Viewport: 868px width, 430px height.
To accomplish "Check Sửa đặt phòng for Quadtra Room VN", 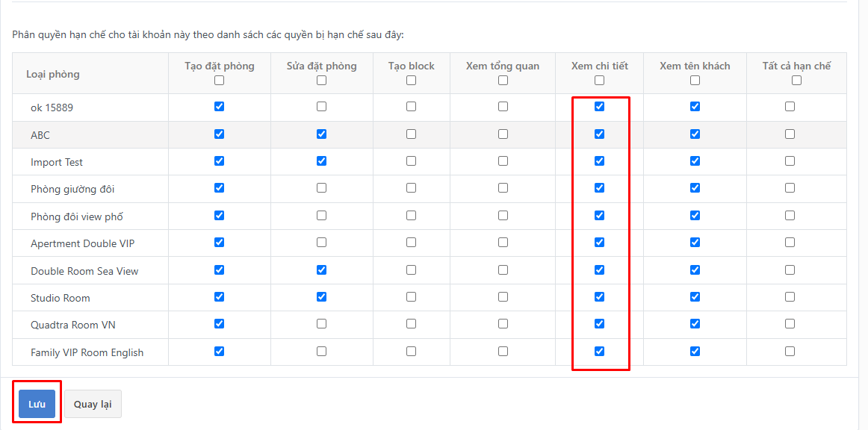I will 322,324.
